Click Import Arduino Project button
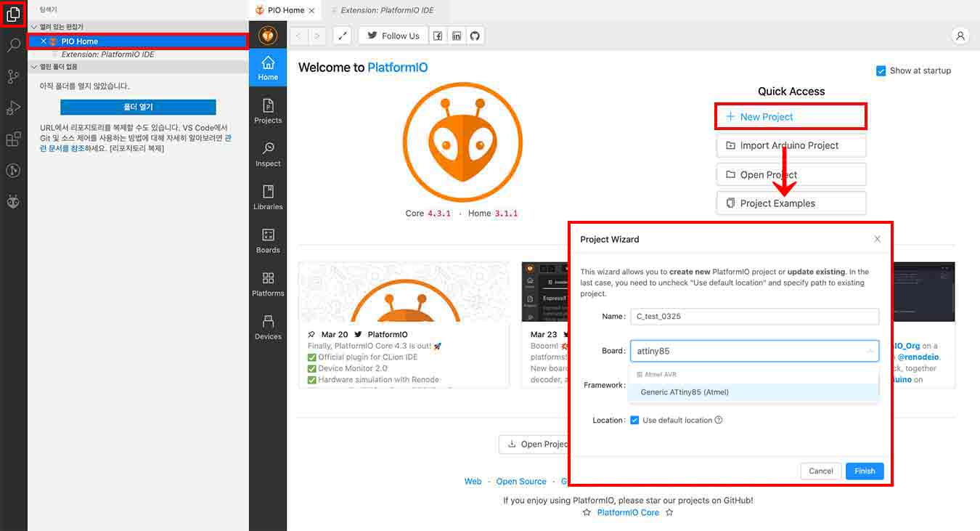 pos(791,145)
